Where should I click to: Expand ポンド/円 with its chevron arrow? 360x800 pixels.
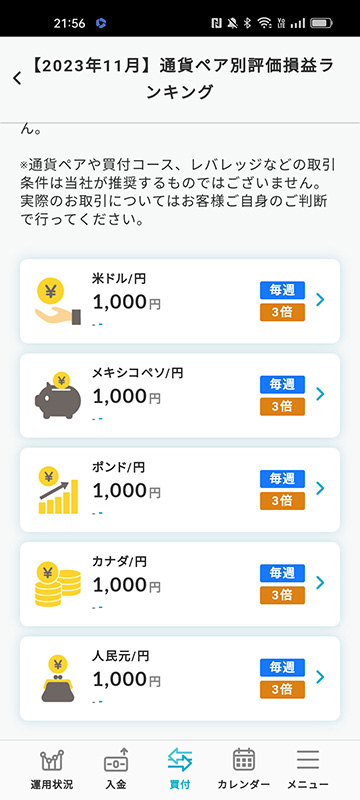click(320, 488)
